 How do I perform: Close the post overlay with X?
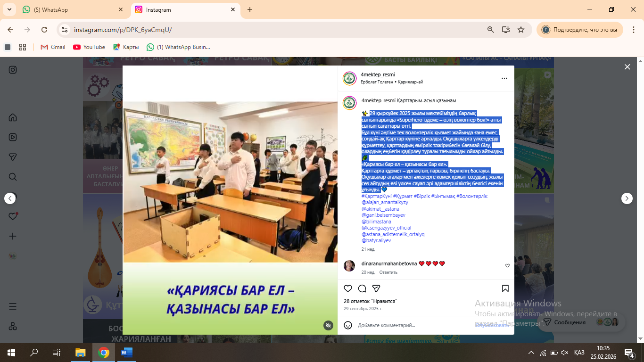[x=627, y=67]
